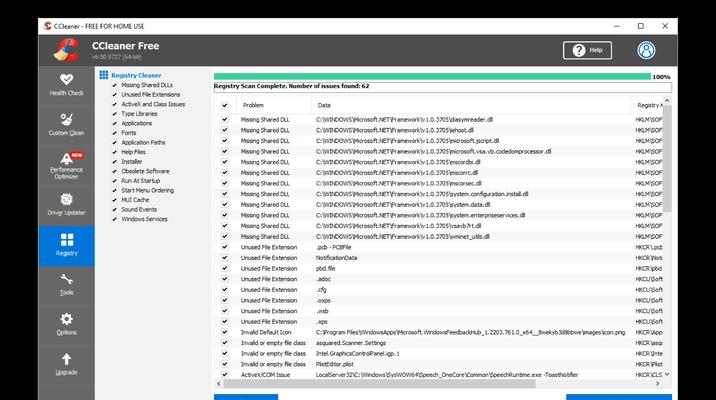Toggle MUI Cache scan option
This screenshot has width=716, height=400.
click(x=115, y=200)
